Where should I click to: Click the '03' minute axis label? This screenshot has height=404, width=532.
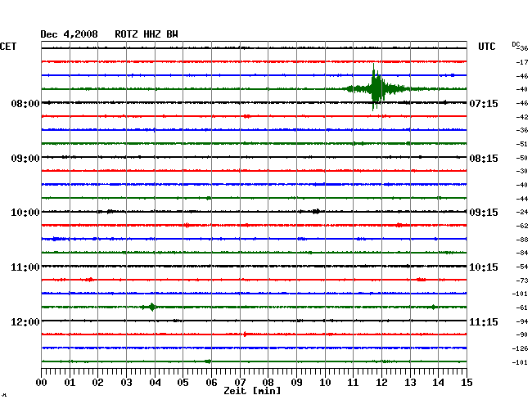[x=127, y=382]
